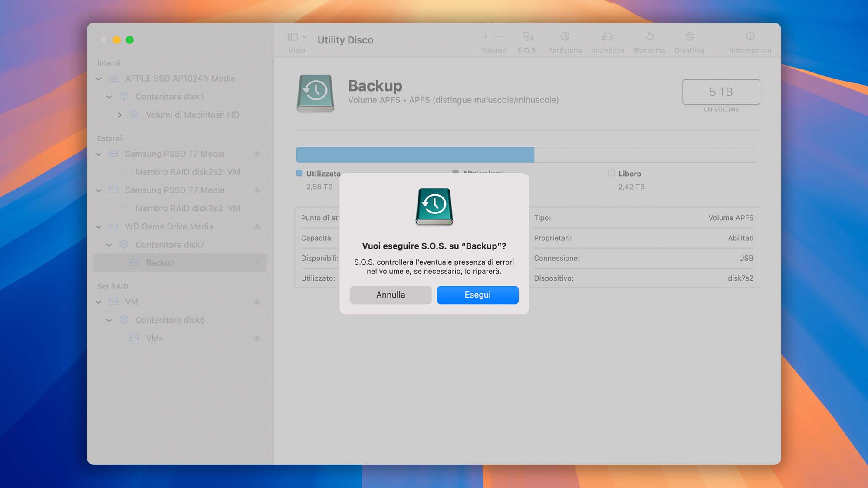Click the large Backup drive icon

(x=316, y=93)
